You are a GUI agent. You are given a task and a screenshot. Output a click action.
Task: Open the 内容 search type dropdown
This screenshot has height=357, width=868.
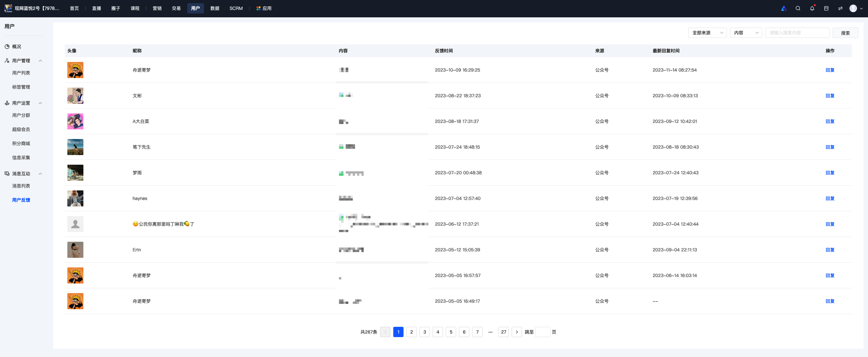746,33
